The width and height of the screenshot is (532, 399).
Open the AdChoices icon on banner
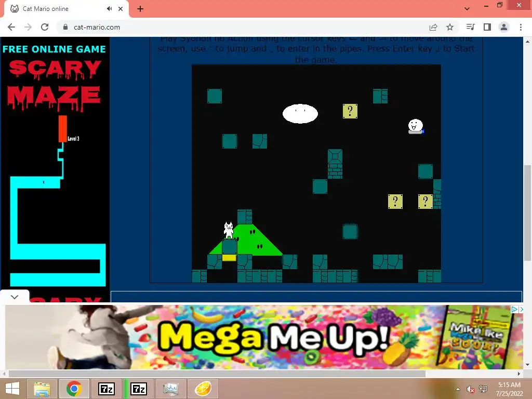[x=514, y=309]
